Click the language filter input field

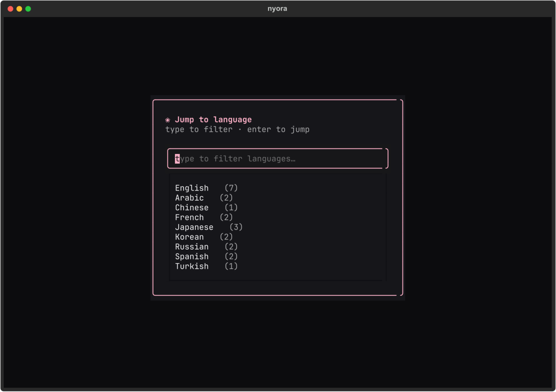pos(278,159)
